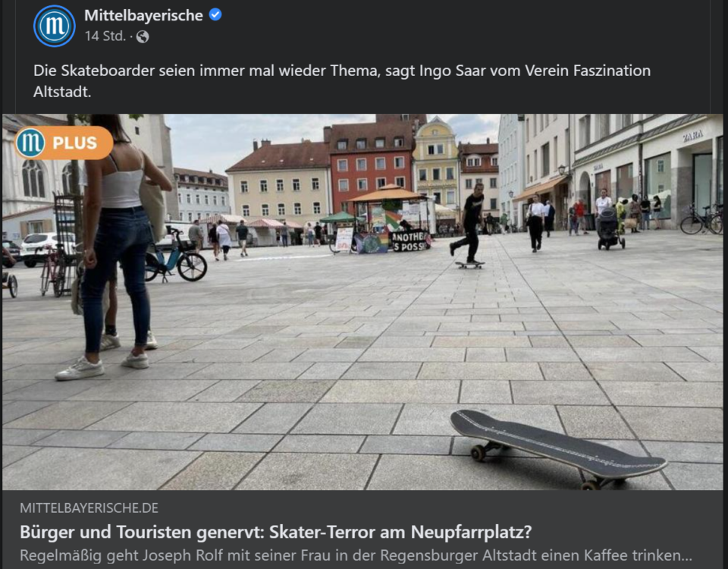Open the 14 Std. post timestamp

click(105, 36)
